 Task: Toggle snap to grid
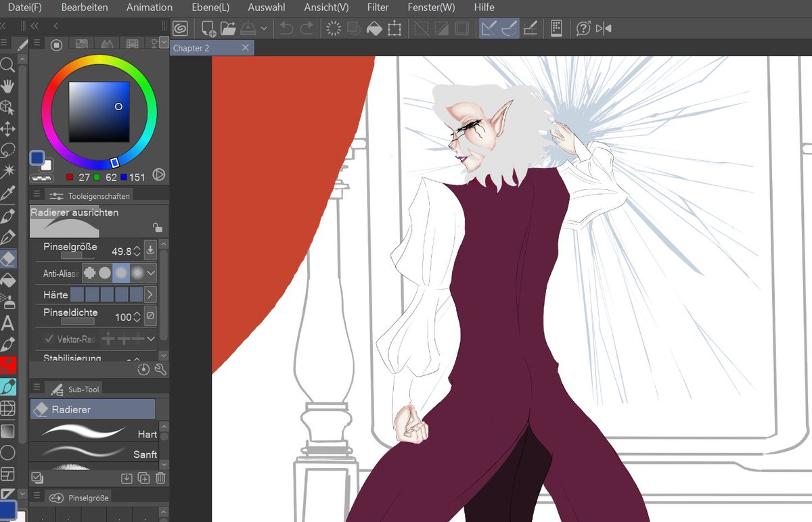531,28
